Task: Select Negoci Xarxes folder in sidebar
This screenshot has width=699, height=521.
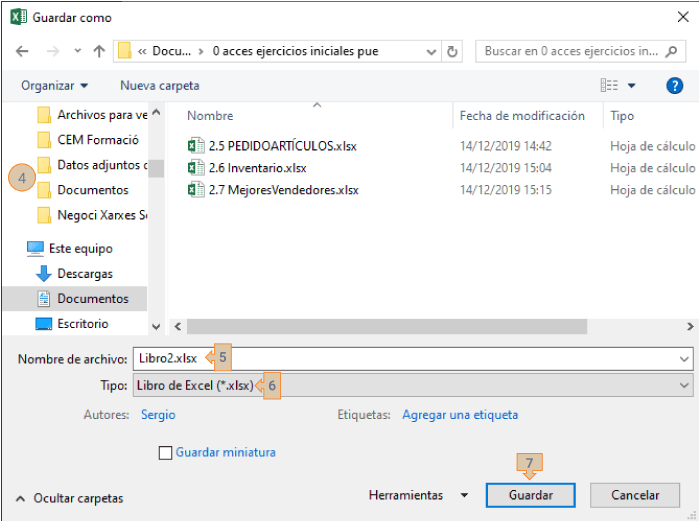Action: pyautogui.click(x=92, y=215)
